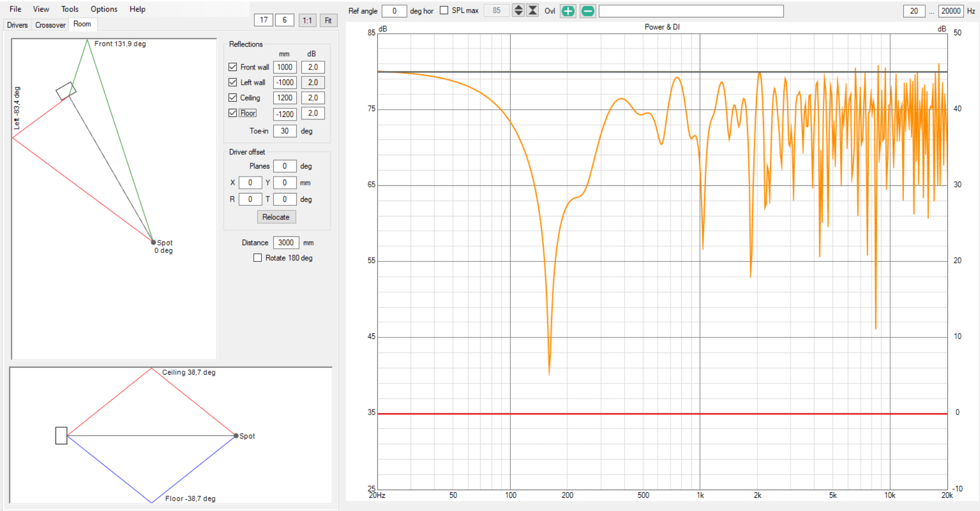The width and height of the screenshot is (980, 511).
Task: Click the speaker box in side view
Action: click(x=61, y=435)
